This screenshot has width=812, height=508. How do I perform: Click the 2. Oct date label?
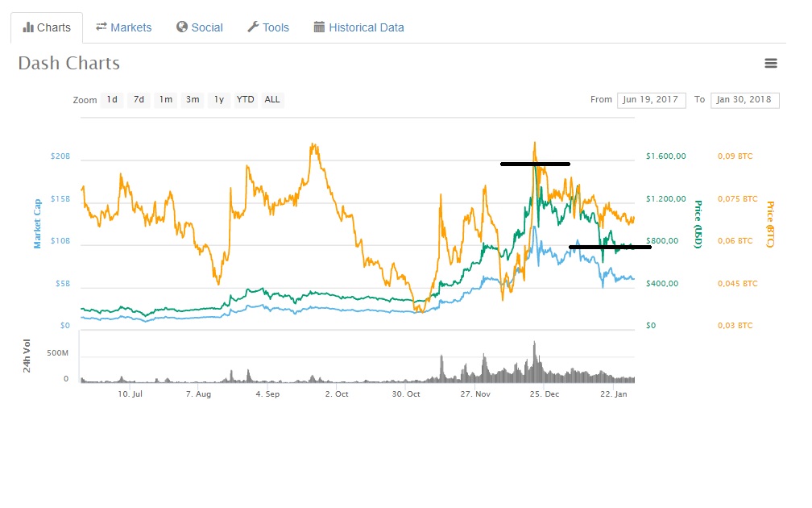[337, 394]
